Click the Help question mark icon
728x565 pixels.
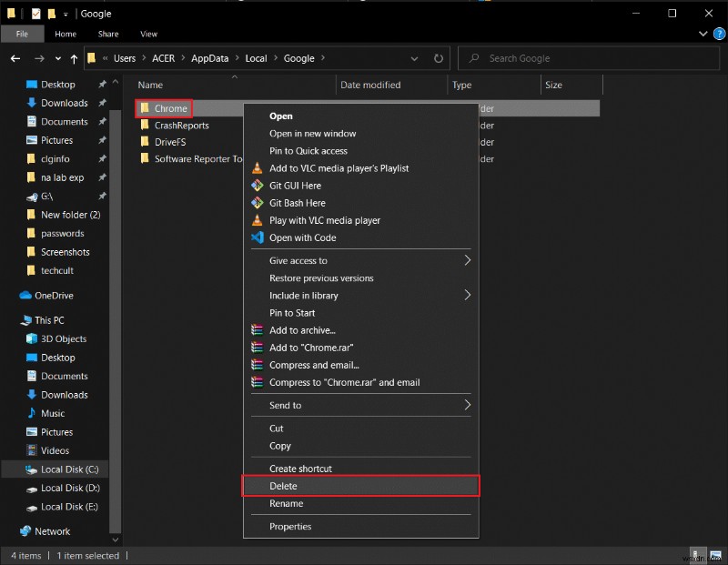point(718,34)
